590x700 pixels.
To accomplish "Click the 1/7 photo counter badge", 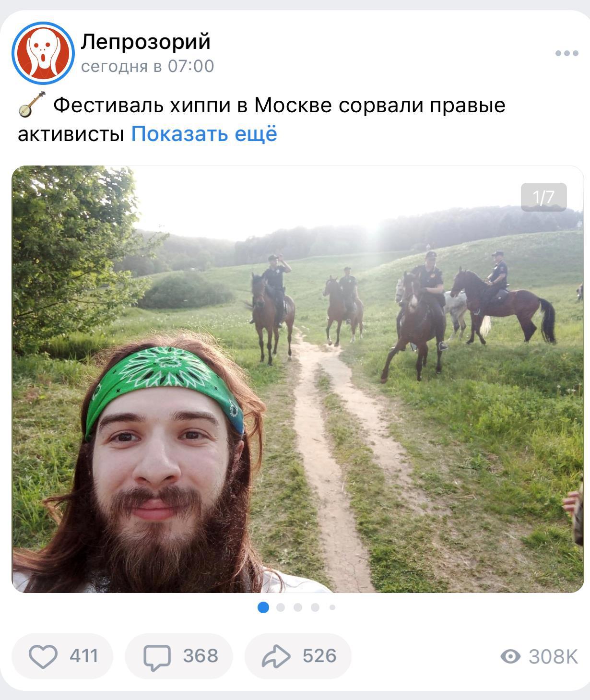I will pos(543,197).
